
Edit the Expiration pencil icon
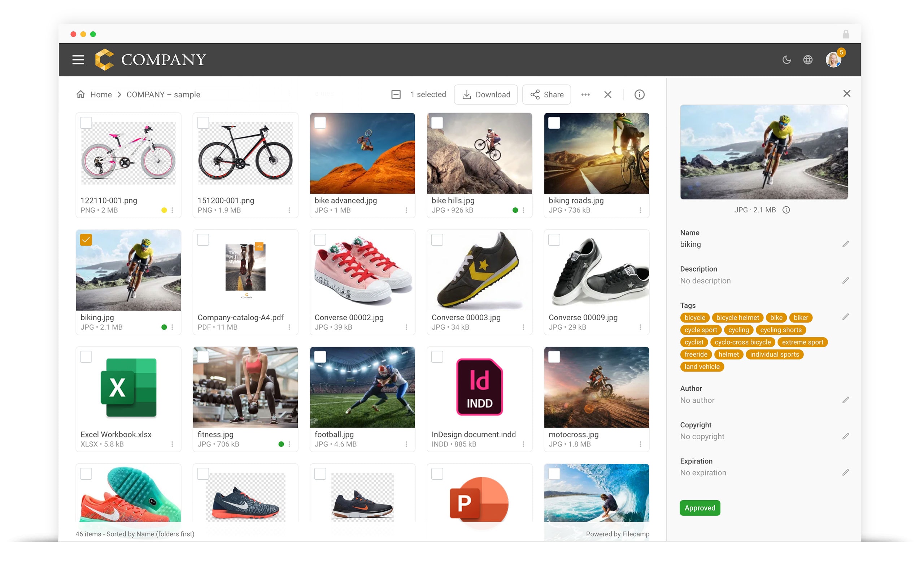click(x=845, y=472)
